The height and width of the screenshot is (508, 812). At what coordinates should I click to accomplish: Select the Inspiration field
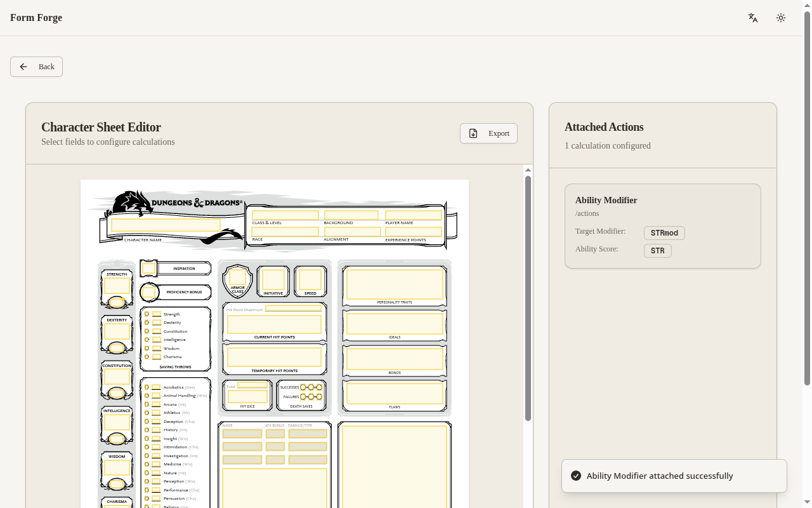[x=149, y=269]
